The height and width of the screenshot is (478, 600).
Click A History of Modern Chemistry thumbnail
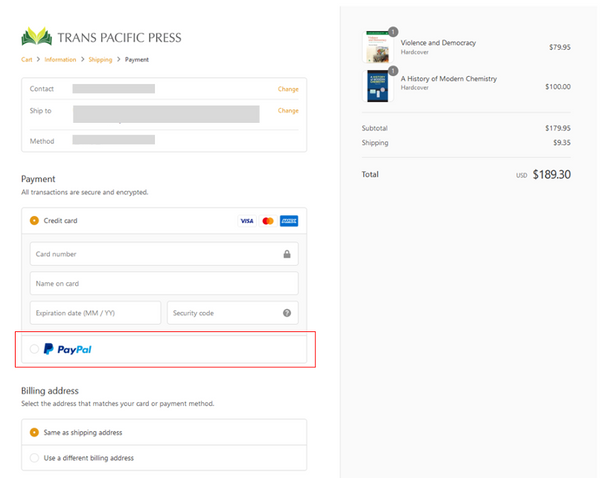pos(379,84)
